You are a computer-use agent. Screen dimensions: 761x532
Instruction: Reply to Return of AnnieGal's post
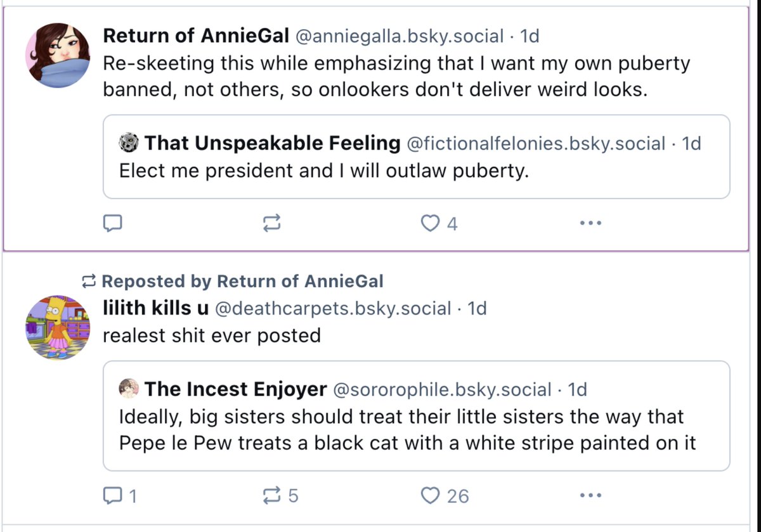[x=112, y=223]
